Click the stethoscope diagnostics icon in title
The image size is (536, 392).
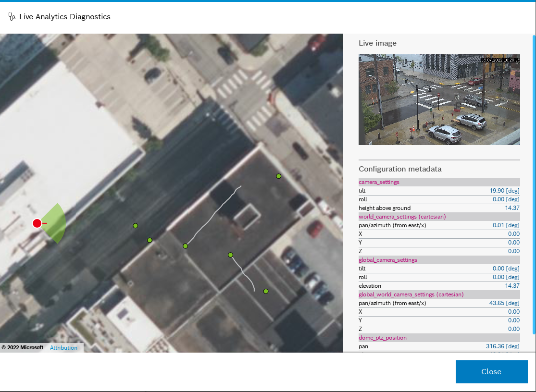point(12,17)
